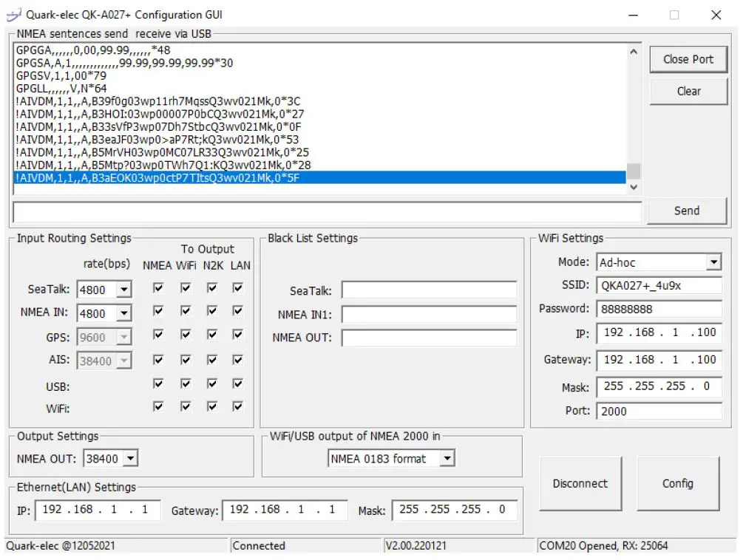Open the SeaTalk baud rate dropdown
Screen dimensions: 746x560
click(123, 289)
